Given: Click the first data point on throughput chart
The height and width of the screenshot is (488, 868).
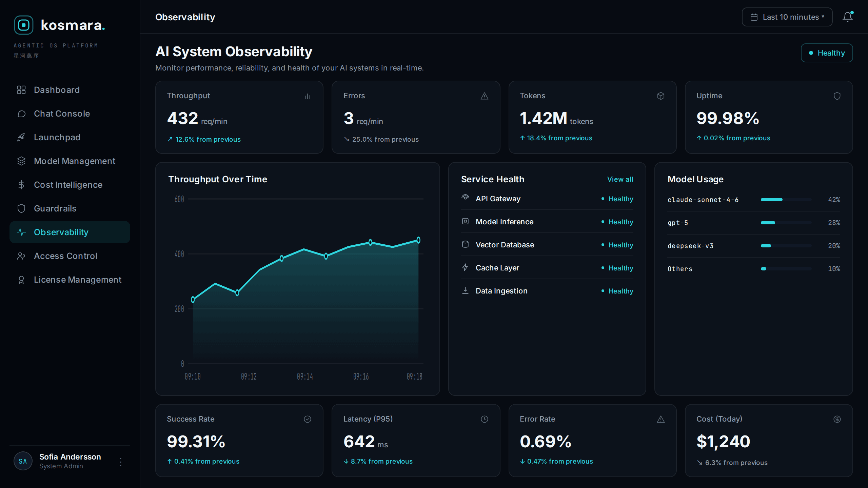Looking at the screenshot, I should 193,300.
